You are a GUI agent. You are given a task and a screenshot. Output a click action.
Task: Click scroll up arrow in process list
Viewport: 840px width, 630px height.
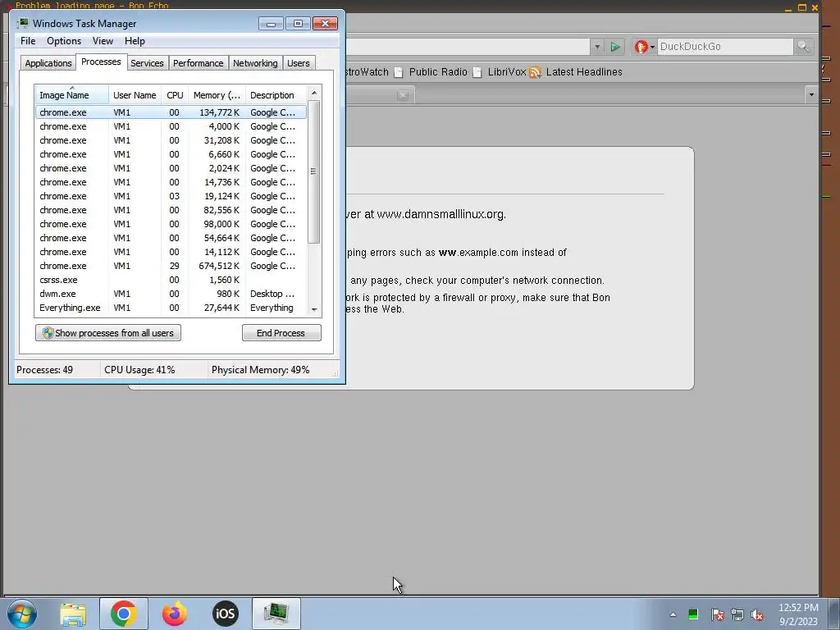point(314,93)
